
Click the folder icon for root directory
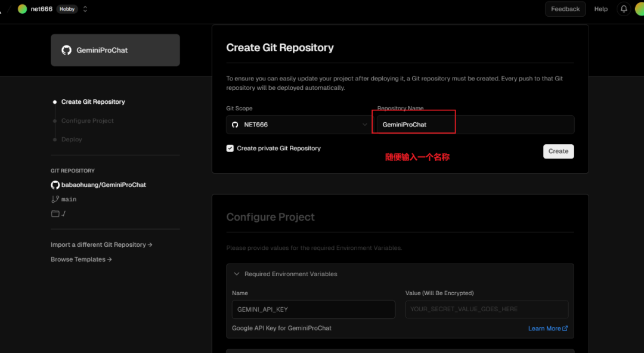pyautogui.click(x=55, y=213)
